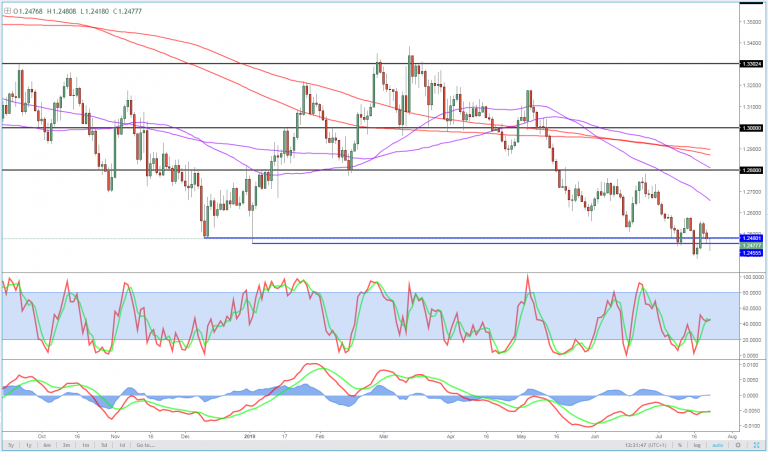The height and width of the screenshot is (452, 768).
Task: Select the 5d time range
Action: click(x=104, y=445)
